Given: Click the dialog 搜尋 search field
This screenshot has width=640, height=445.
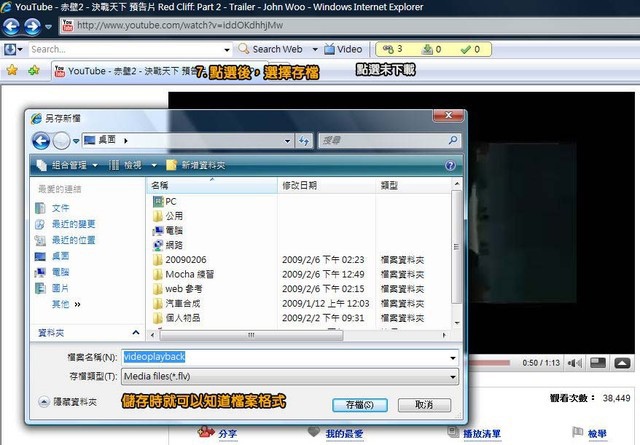Looking at the screenshot, I should click(x=384, y=141).
